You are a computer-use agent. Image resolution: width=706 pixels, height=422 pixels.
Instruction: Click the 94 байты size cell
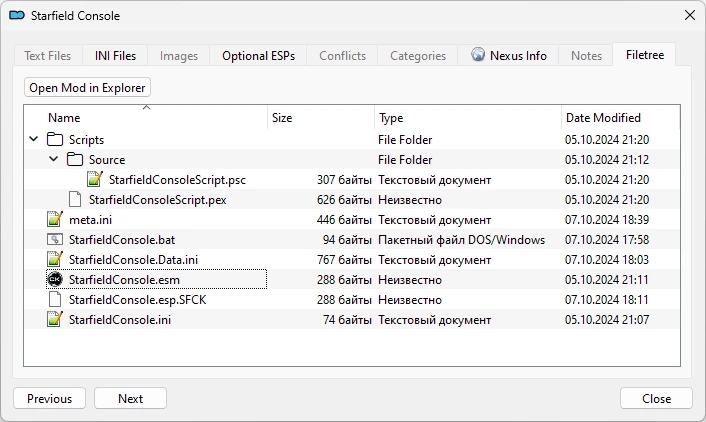point(347,240)
